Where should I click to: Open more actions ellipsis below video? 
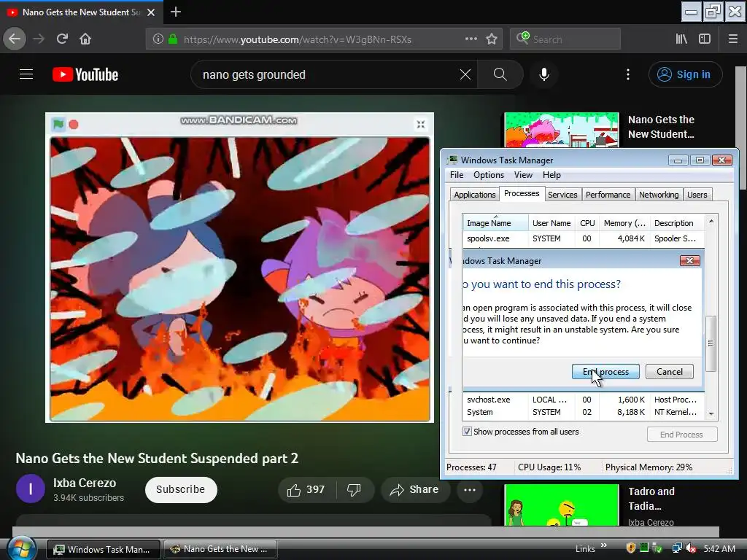click(x=470, y=489)
